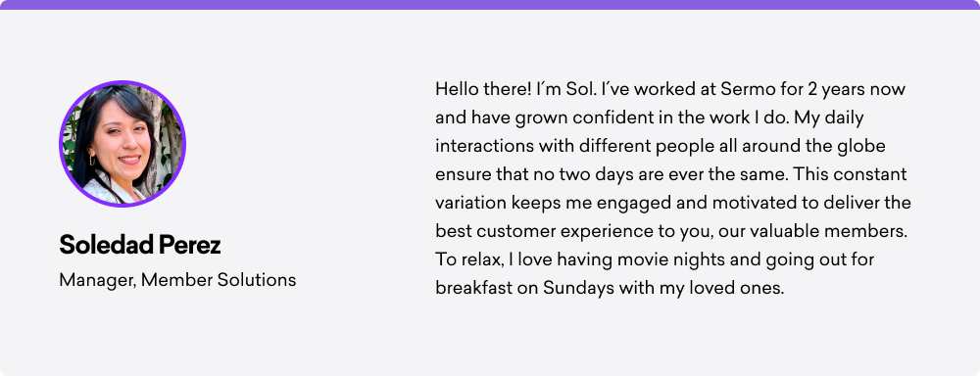The height and width of the screenshot is (376, 980).
Task: Click the job title Manager, Member Solutions
Action: pyautogui.click(x=177, y=280)
